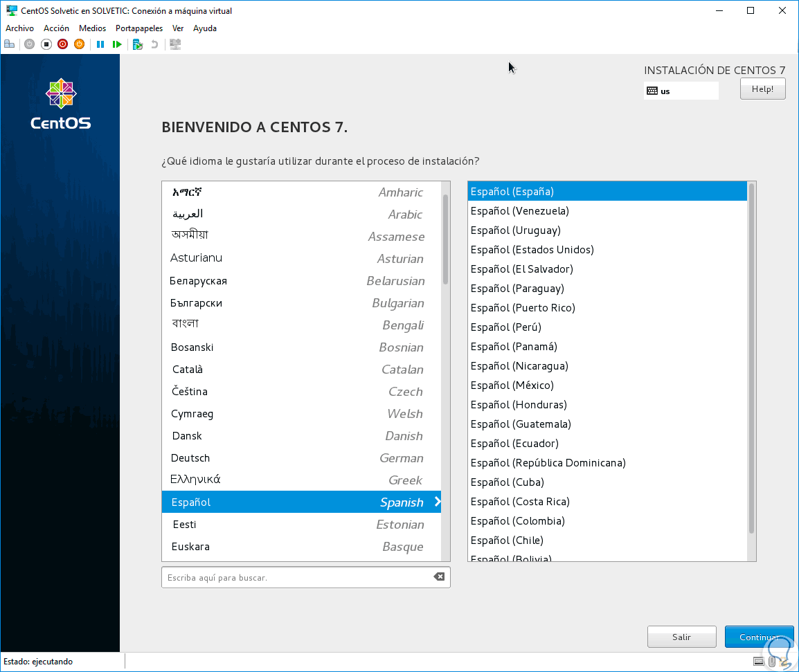Click the Help! button

click(762, 89)
